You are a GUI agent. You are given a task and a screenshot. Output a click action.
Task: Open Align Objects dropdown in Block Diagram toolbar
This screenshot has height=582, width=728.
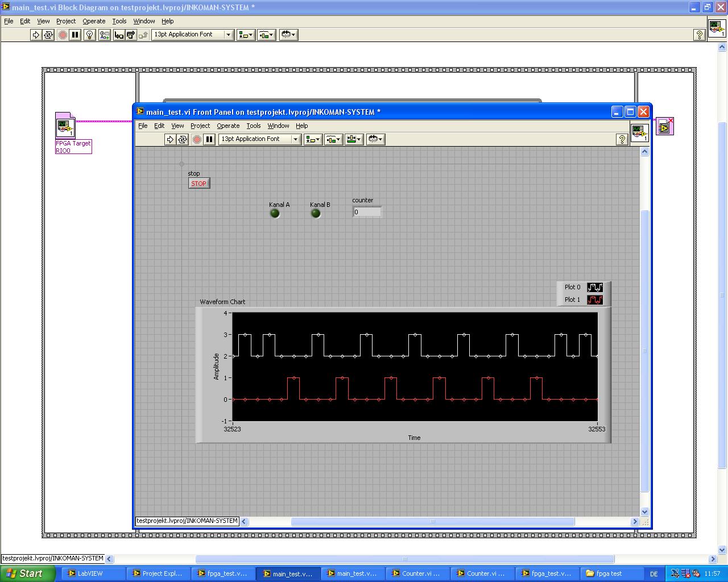coord(246,35)
